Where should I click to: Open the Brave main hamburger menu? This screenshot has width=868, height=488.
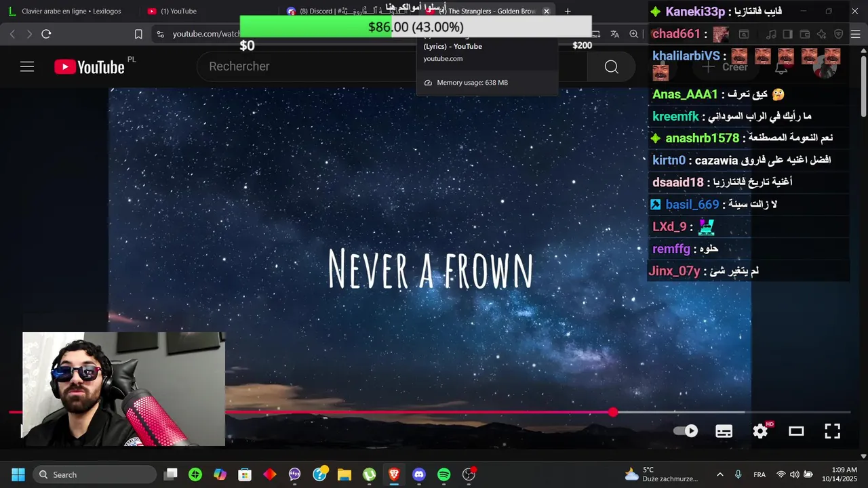(x=855, y=34)
